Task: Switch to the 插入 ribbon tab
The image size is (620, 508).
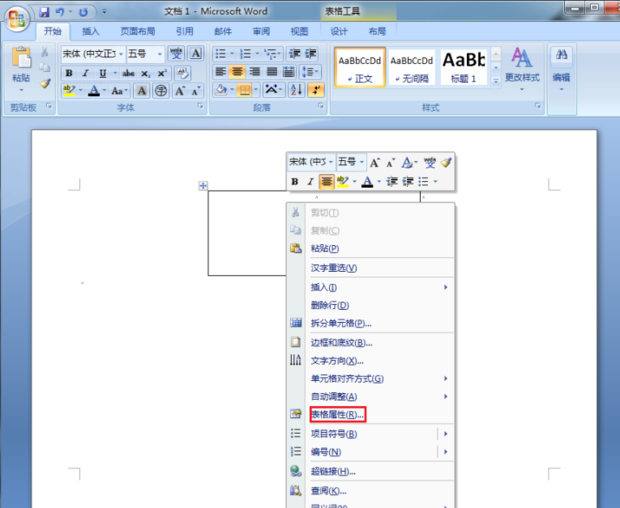Action: click(91, 31)
